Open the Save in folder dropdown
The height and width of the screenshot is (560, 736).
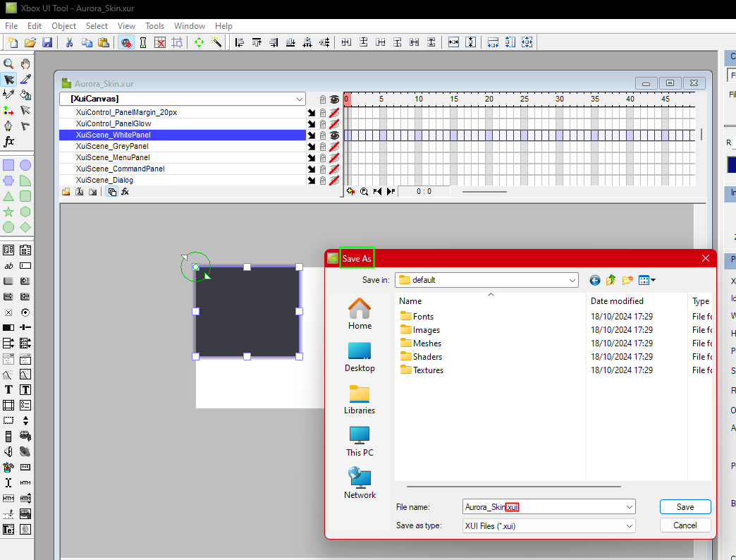[x=572, y=280]
